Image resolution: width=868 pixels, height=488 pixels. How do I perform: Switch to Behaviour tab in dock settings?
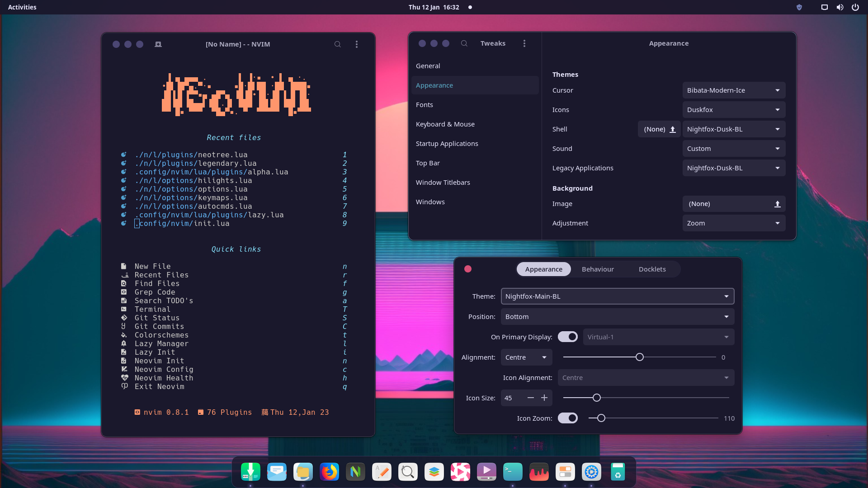point(598,269)
